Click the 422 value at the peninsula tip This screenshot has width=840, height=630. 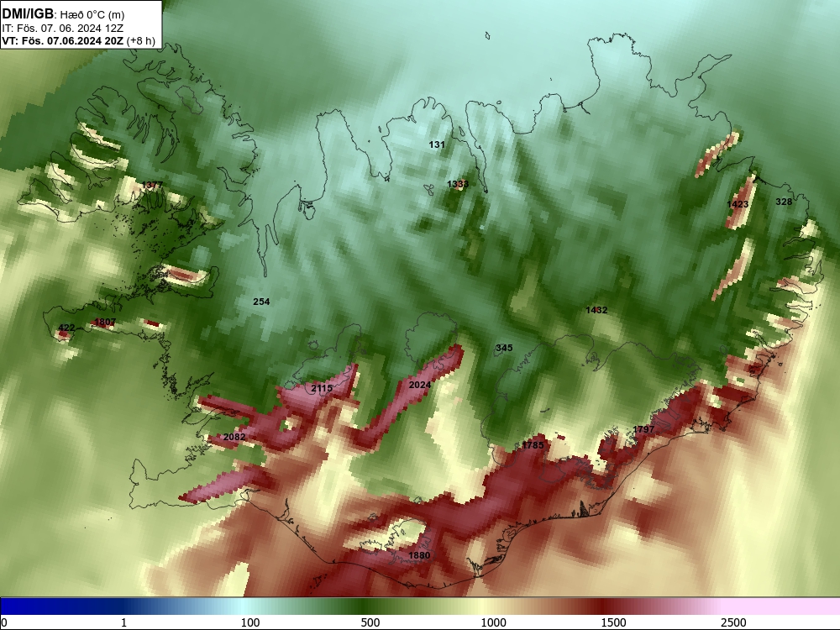[66, 328]
